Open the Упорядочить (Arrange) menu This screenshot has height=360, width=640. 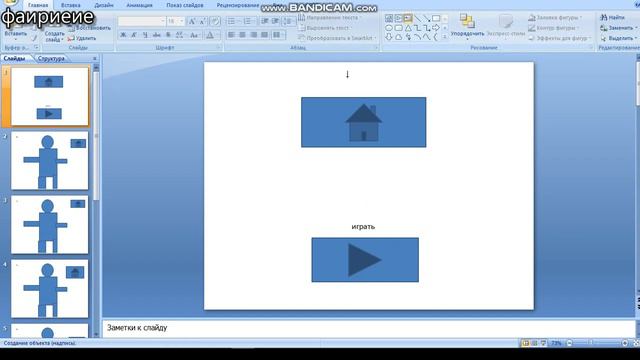point(467,26)
